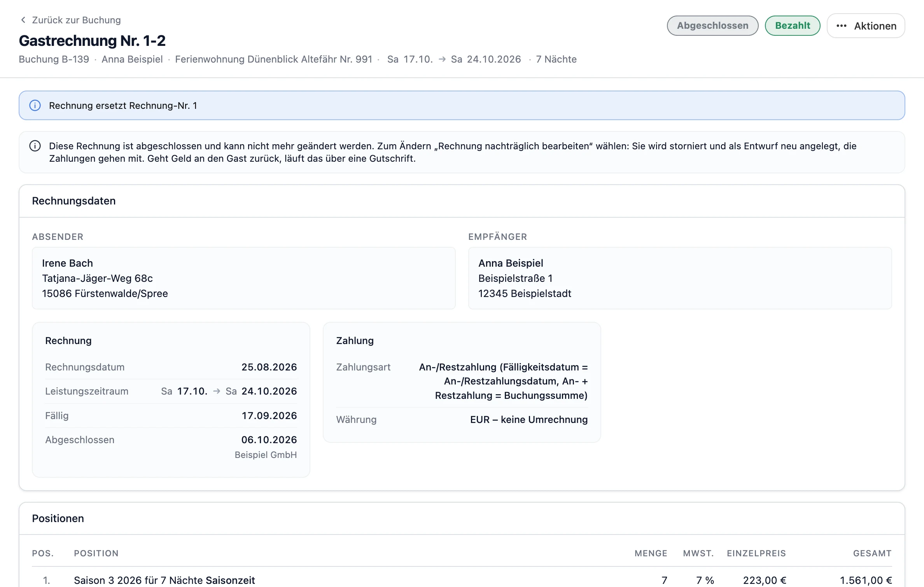Click the 'Abgeschlossen' status badge
This screenshot has height=587, width=924.
coord(712,26)
